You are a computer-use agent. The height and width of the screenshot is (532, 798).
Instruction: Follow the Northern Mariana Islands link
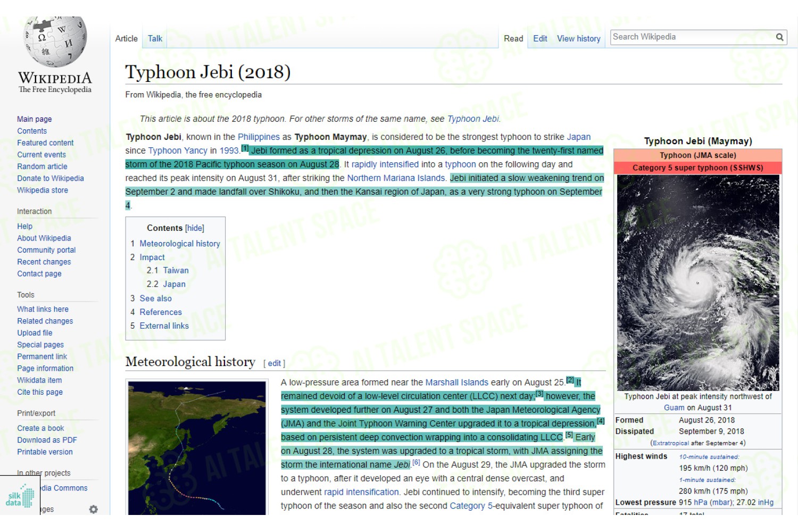coord(396,178)
